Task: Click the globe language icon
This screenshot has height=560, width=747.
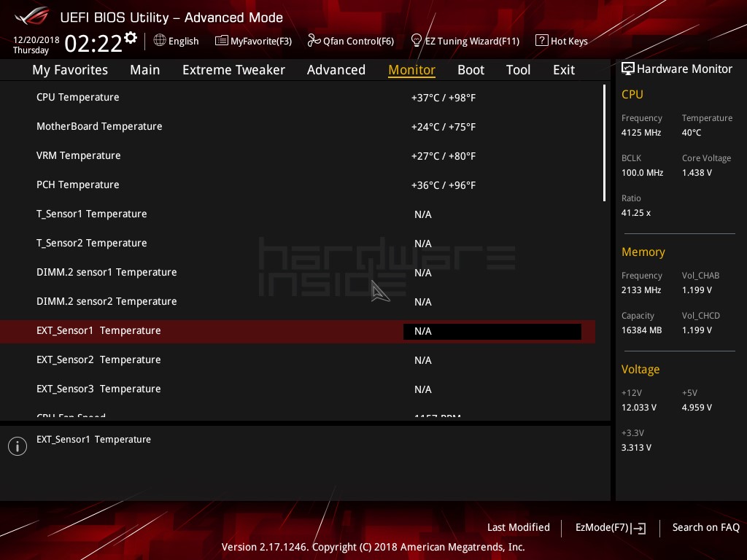Action: click(x=160, y=41)
